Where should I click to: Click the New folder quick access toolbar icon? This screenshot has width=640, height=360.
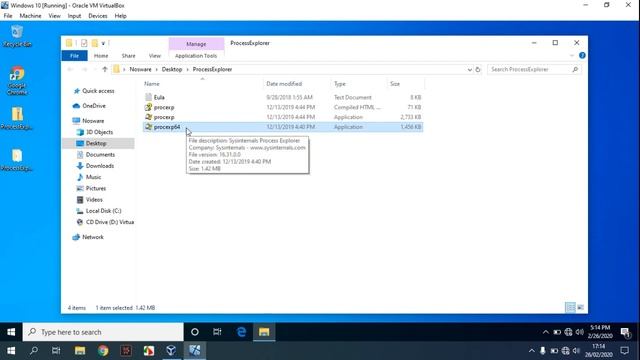pos(95,43)
